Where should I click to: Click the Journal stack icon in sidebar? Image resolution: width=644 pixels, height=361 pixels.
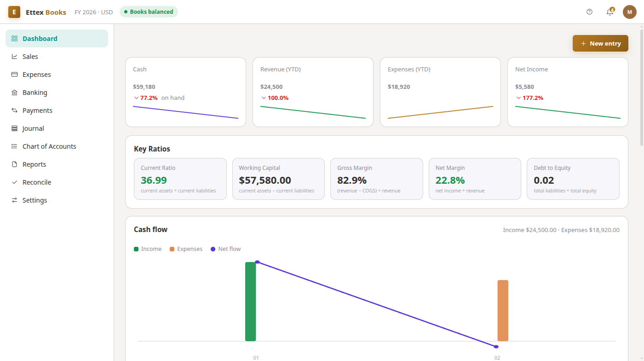(14, 128)
